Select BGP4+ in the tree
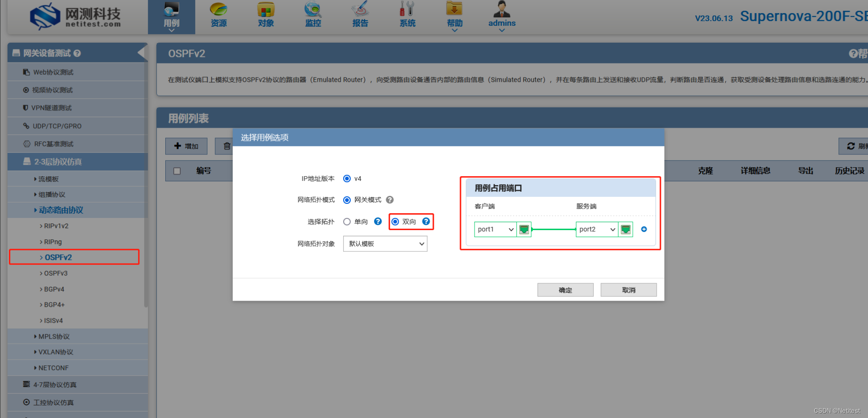This screenshot has width=868, height=418. pyautogui.click(x=54, y=305)
